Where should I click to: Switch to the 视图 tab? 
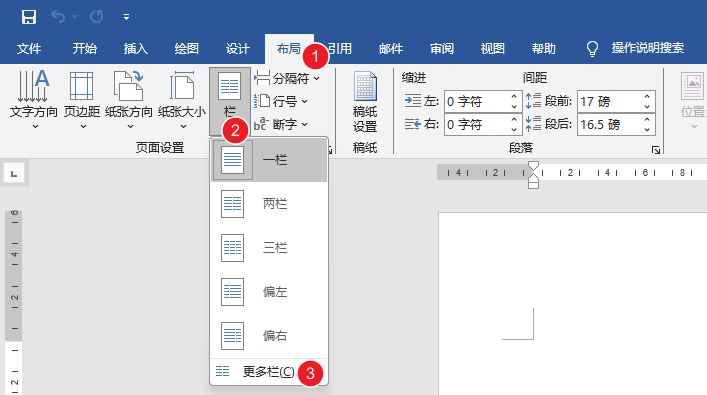[492, 48]
